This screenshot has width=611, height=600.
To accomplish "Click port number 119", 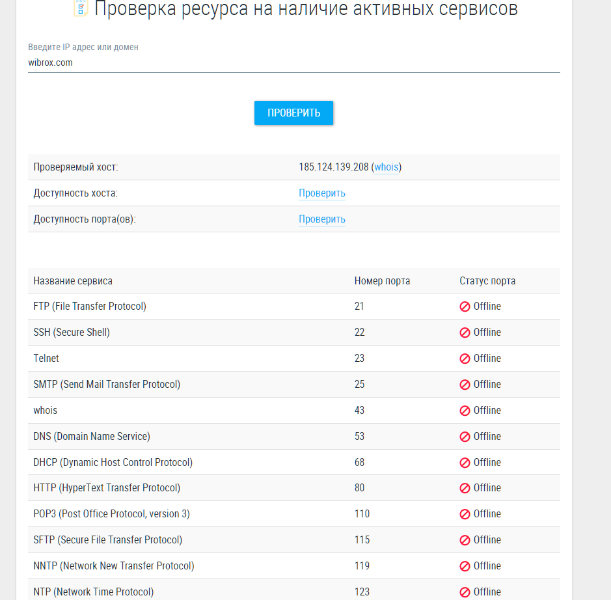I will (362, 566).
